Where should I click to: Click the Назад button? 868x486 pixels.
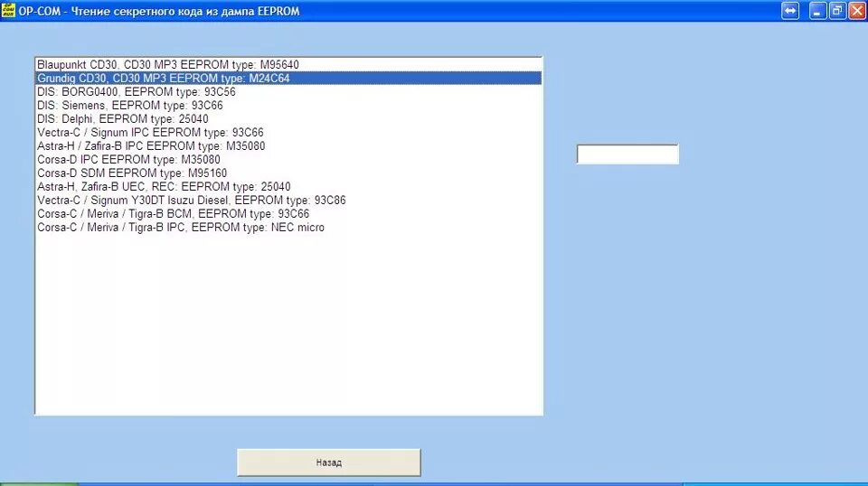coord(329,463)
